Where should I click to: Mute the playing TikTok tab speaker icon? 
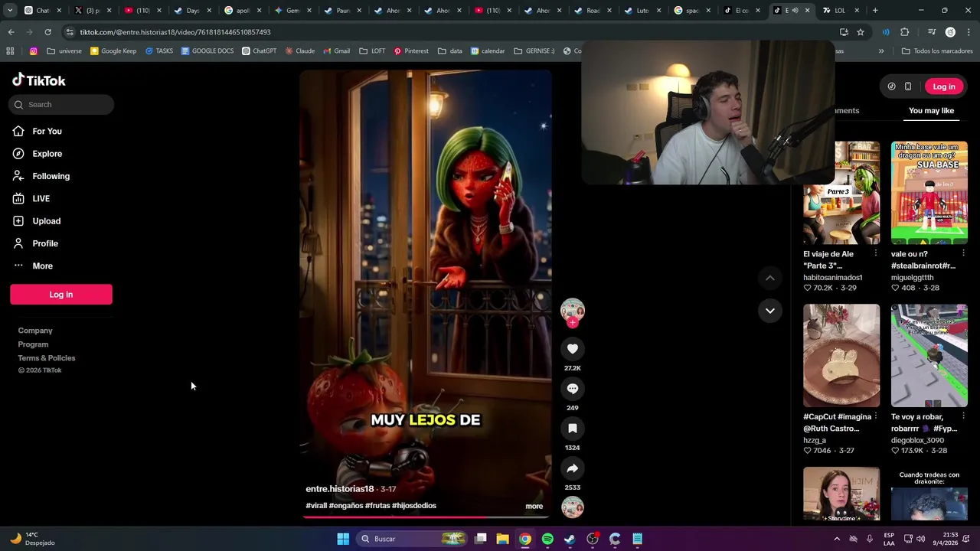[x=795, y=11]
